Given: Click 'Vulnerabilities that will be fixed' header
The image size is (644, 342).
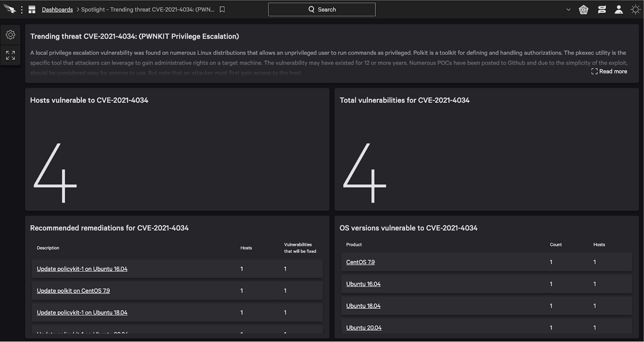Looking at the screenshot, I should point(300,248).
